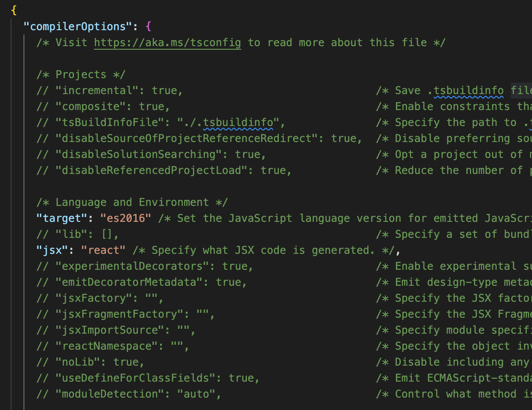Select the Language and Environment comment header
532x410 pixels.
tap(132, 202)
